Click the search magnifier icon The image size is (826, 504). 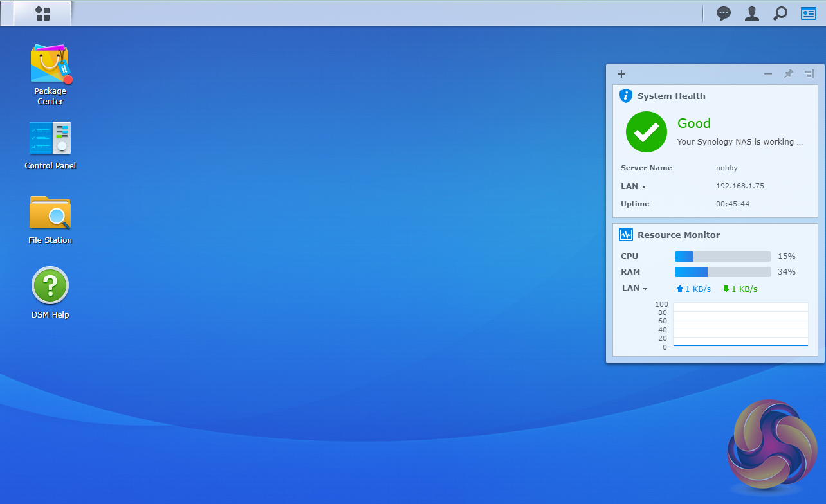[x=780, y=14]
